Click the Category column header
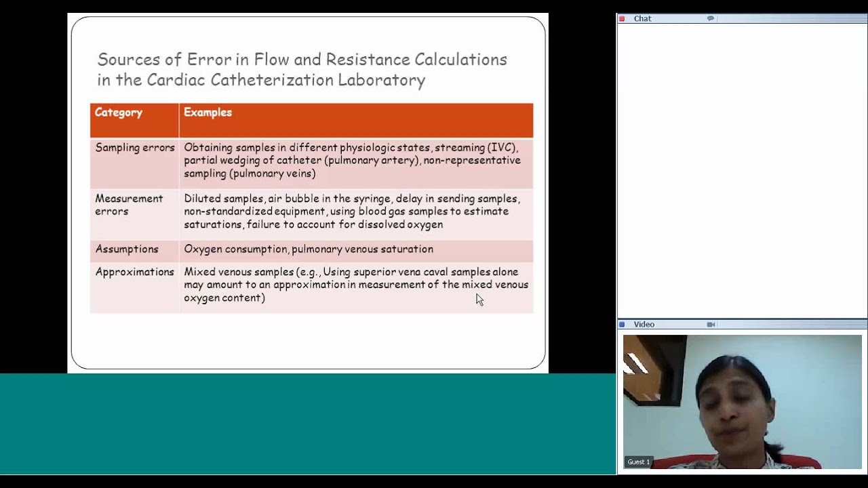Screen dimensions: 868x488 (x=134, y=121)
